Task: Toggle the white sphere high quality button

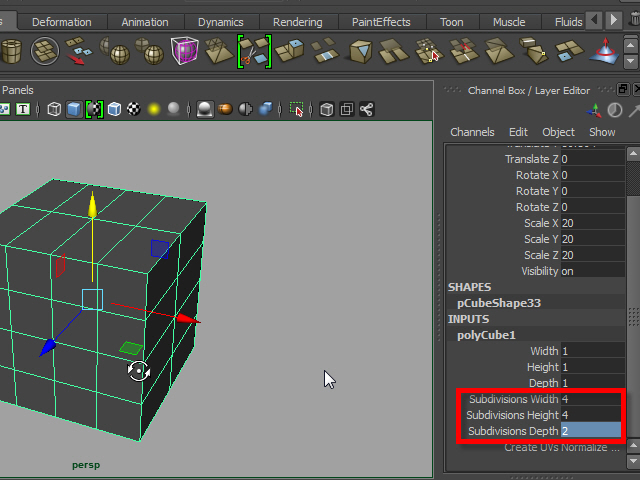Action: [204, 109]
